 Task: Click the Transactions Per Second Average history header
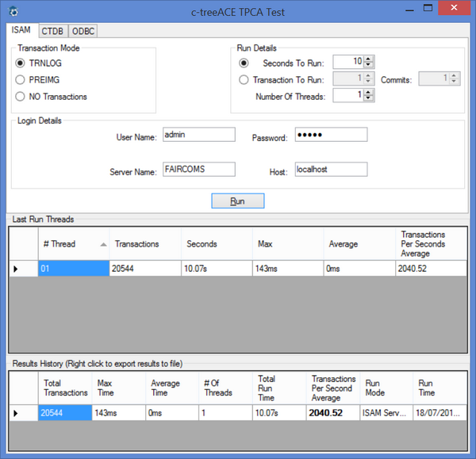point(332,388)
